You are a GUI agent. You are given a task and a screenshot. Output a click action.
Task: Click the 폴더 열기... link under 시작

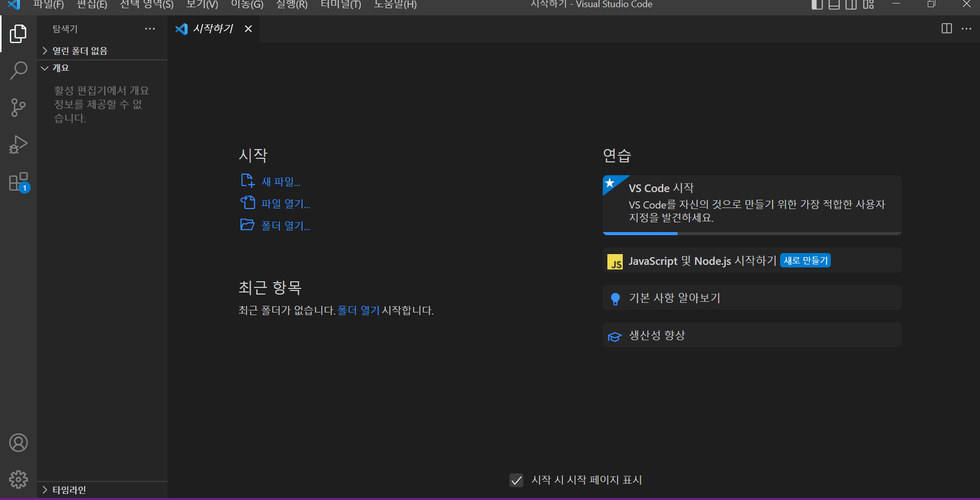(286, 225)
